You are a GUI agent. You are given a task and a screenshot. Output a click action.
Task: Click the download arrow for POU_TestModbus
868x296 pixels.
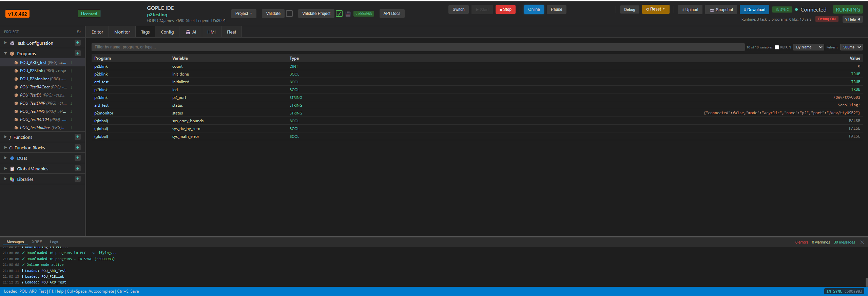(71, 128)
